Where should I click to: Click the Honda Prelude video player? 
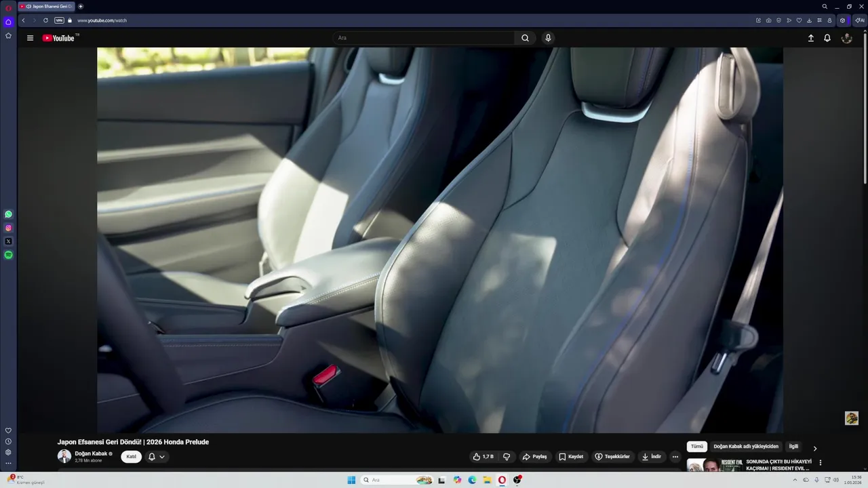440,240
